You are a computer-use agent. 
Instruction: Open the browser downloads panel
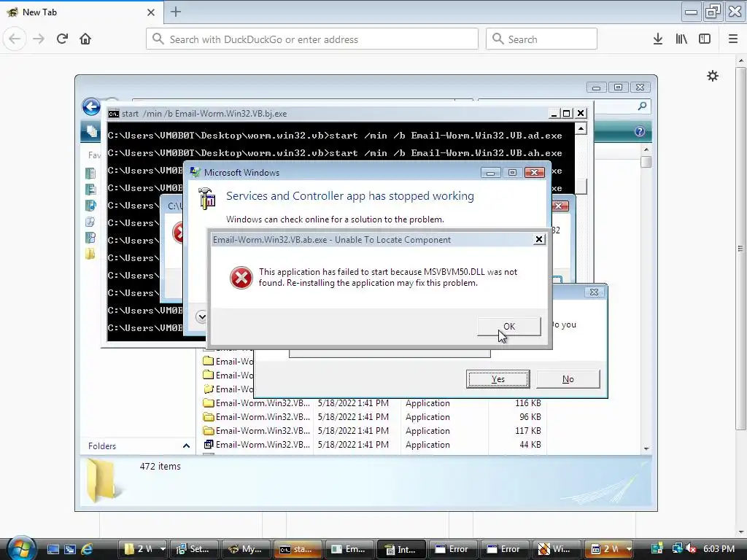(x=658, y=39)
